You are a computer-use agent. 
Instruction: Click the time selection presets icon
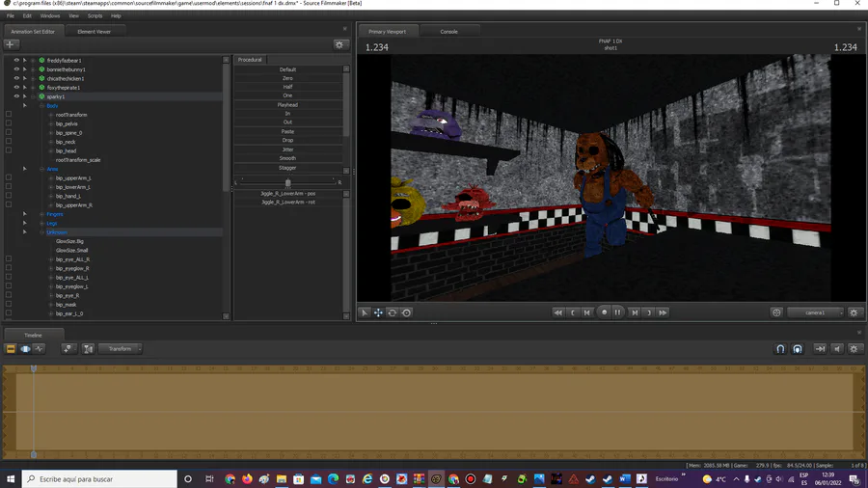[x=88, y=348]
